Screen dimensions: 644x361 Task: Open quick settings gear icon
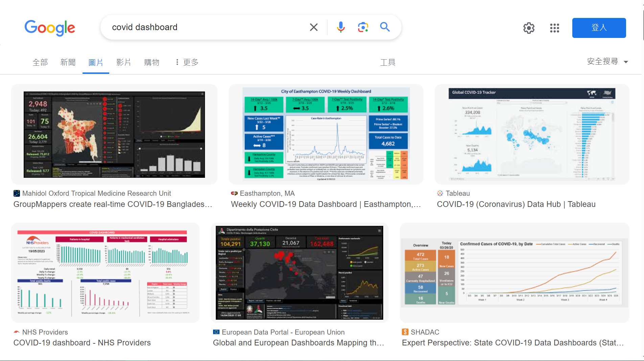(x=529, y=28)
